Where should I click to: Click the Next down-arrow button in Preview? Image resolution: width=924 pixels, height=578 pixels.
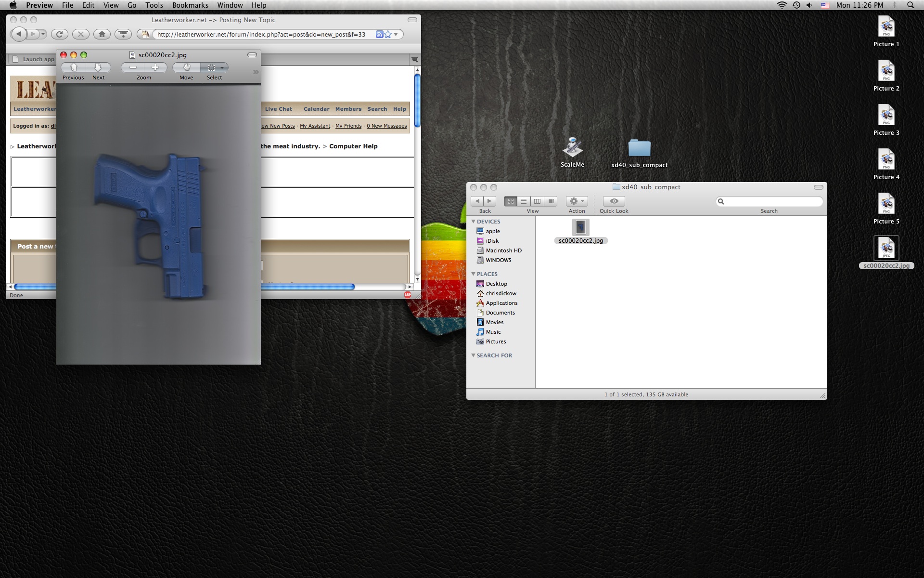tap(98, 67)
